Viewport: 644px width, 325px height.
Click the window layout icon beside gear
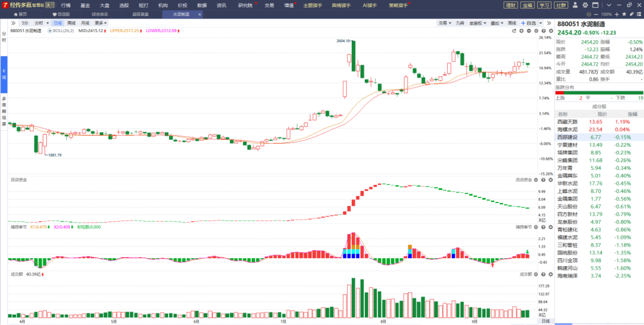click(x=595, y=5)
